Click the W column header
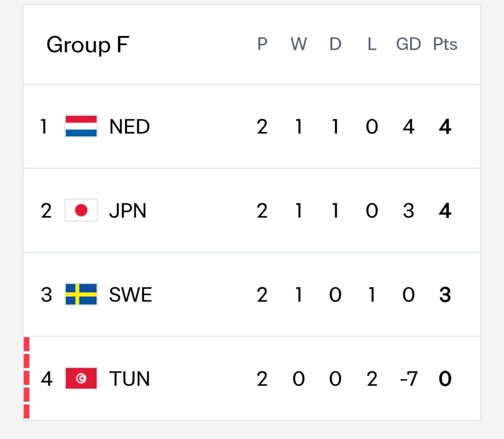The width and height of the screenshot is (504, 439). pyautogui.click(x=299, y=44)
